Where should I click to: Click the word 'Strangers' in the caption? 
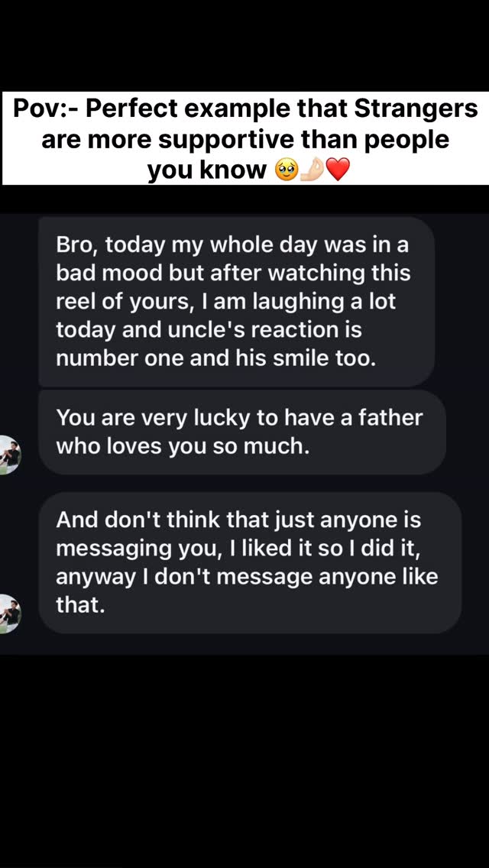click(x=416, y=109)
